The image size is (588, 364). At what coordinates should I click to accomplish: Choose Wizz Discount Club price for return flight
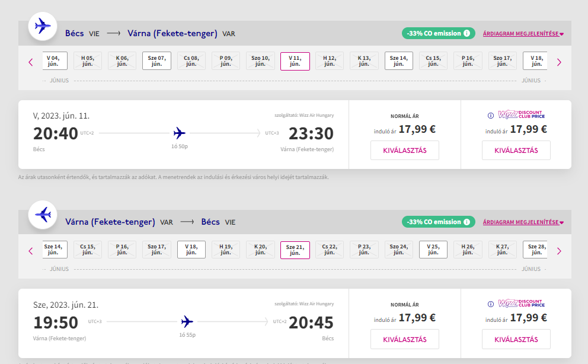(x=516, y=339)
